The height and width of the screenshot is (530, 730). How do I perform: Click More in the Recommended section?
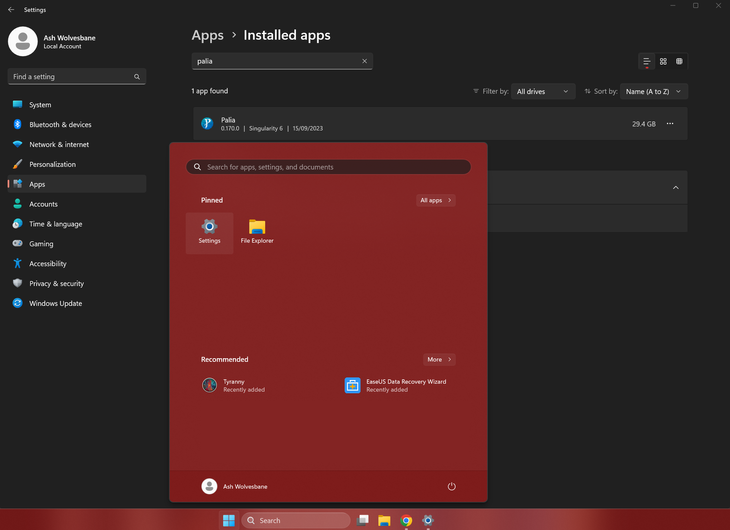[x=439, y=360]
